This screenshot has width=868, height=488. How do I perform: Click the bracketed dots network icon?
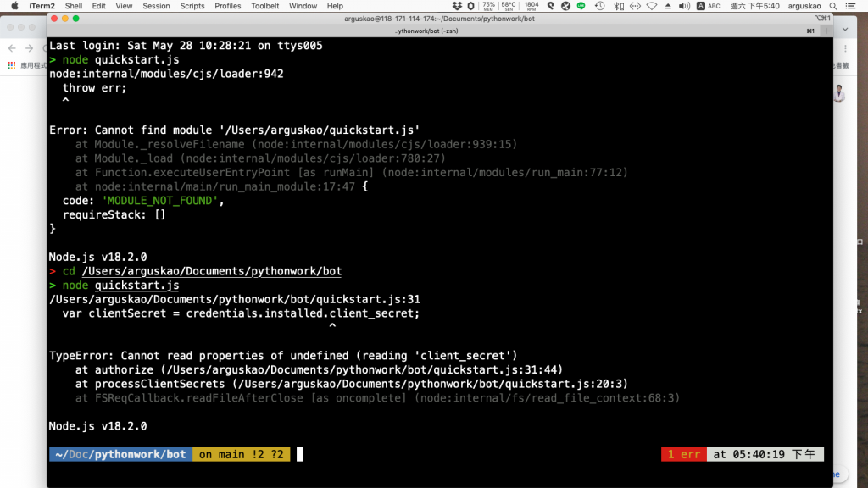pyautogui.click(x=635, y=6)
